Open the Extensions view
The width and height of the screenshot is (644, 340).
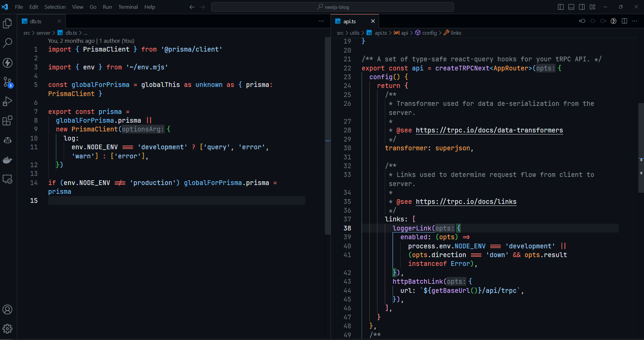7,120
